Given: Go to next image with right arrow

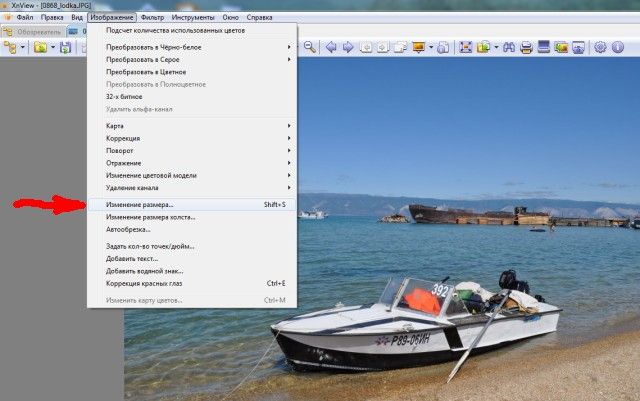Looking at the screenshot, I should tap(349, 47).
